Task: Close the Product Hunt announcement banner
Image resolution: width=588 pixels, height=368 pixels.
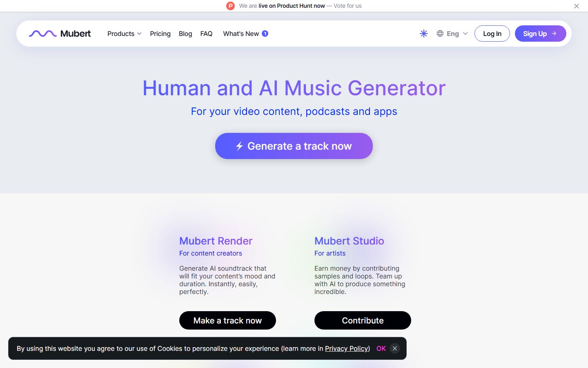Action: point(577,6)
